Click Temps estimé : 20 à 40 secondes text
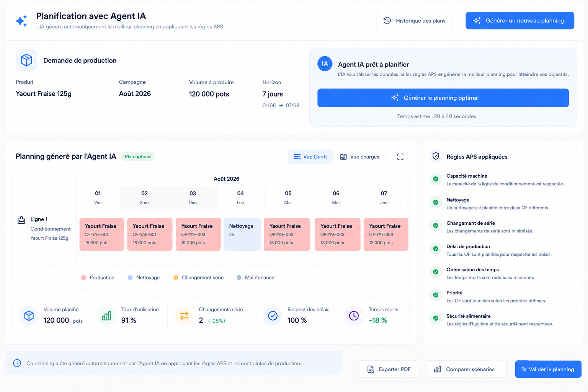The image size is (588, 392). point(437,116)
